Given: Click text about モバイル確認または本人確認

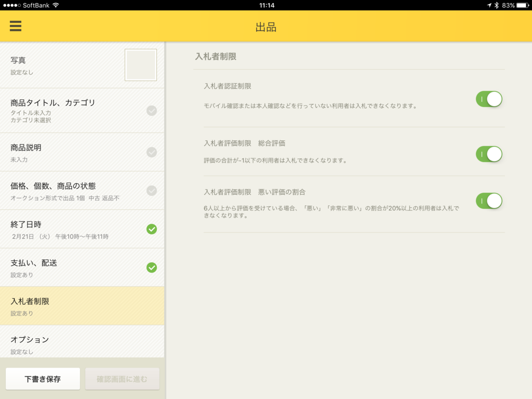Looking at the screenshot, I should pyautogui.click(x=311, y=106).
